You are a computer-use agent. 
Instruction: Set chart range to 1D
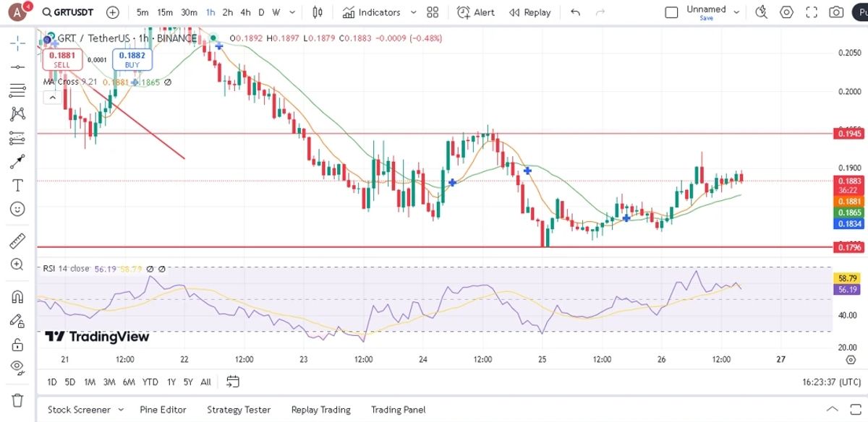point(52,382)
